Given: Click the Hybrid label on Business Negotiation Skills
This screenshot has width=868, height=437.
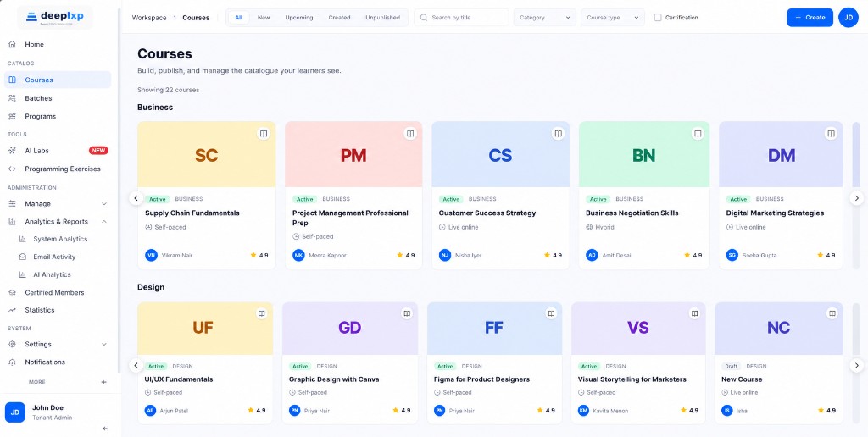Looking at the screenshot, I should (599, 227).
